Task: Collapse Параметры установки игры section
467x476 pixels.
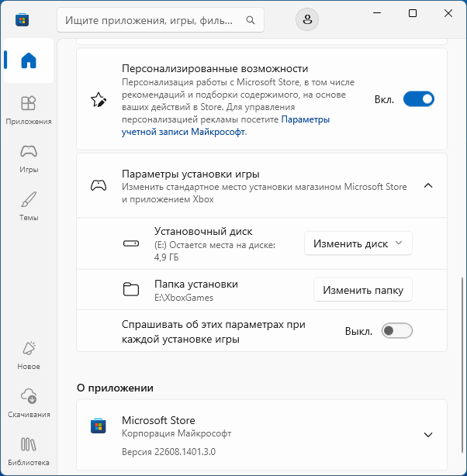Action: (x=428, y=185)
